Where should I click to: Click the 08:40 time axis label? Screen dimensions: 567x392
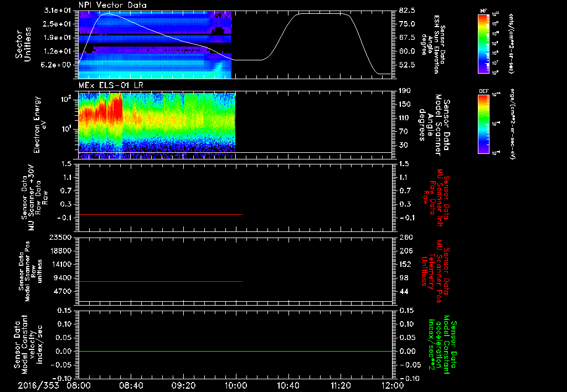point(131,385)
